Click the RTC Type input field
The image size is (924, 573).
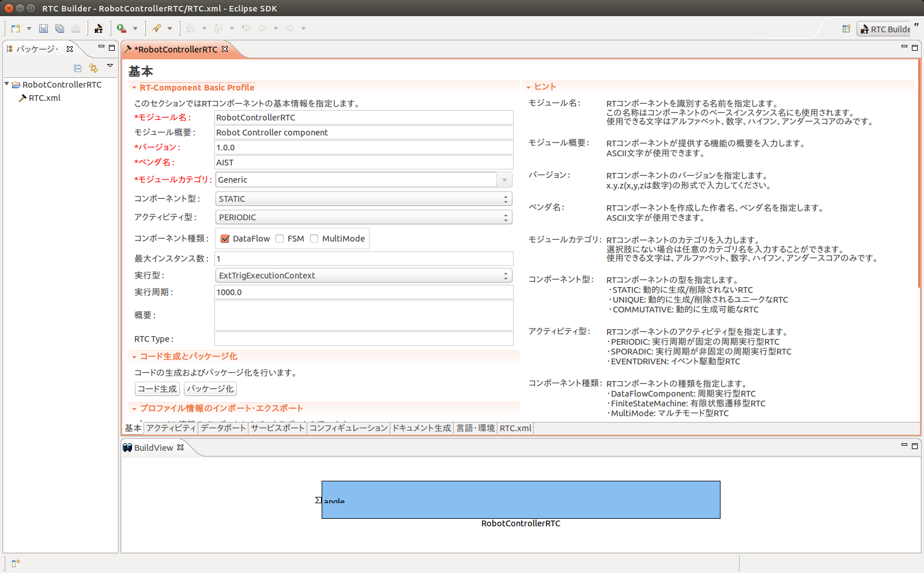coord(364,339)
